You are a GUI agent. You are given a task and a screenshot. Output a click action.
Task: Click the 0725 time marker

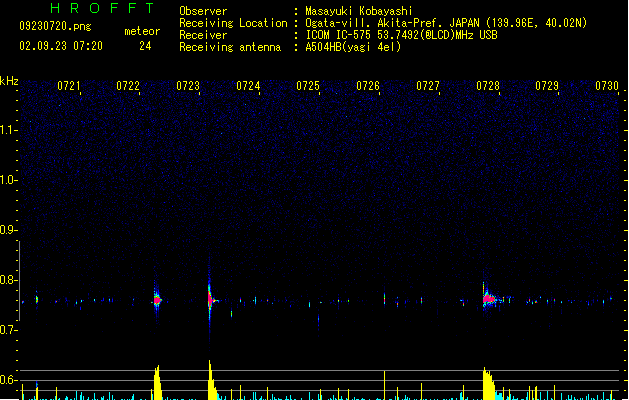point(308,86)
